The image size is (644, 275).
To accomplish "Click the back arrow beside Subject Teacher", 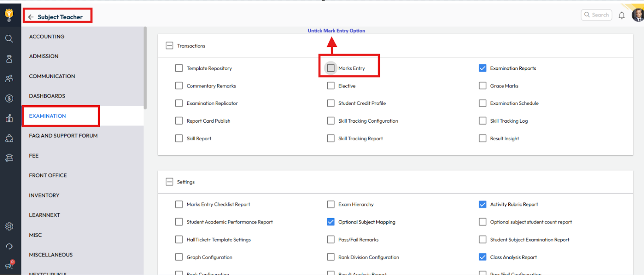I will click(31, 17).
